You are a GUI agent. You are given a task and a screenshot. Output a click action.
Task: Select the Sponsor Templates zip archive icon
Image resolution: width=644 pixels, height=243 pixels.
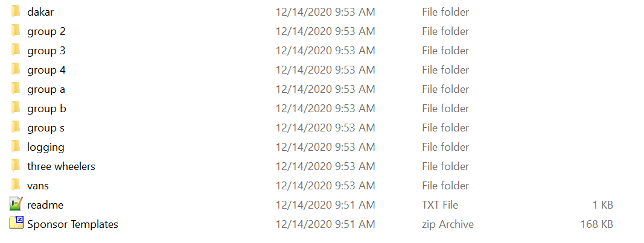tap(16, 224)
